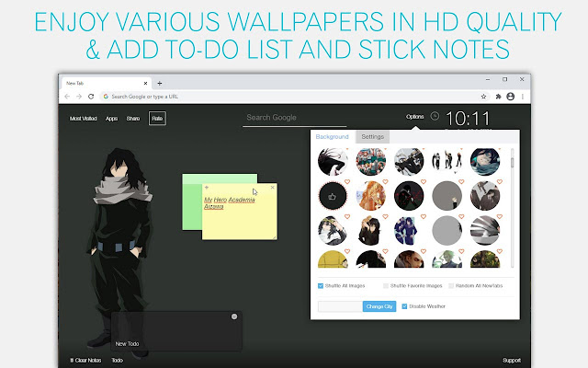Click the wallpaper list scrollbar thumb

(513, 162)
